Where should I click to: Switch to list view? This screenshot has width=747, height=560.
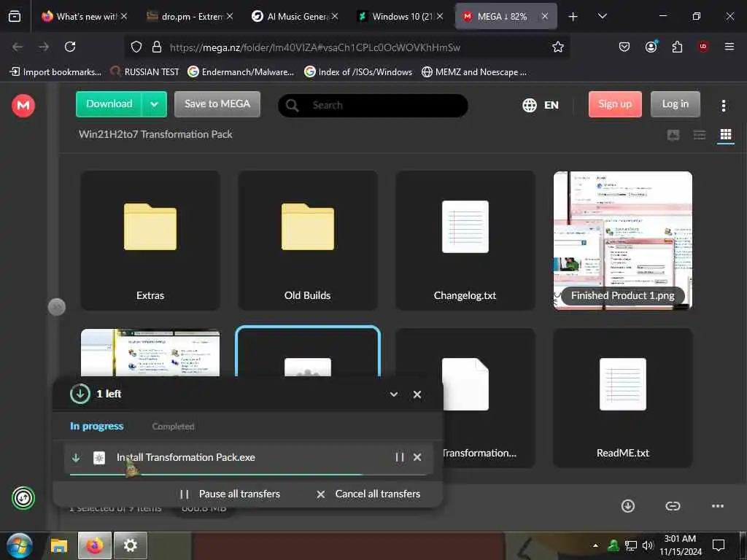(x=700, y=135)
